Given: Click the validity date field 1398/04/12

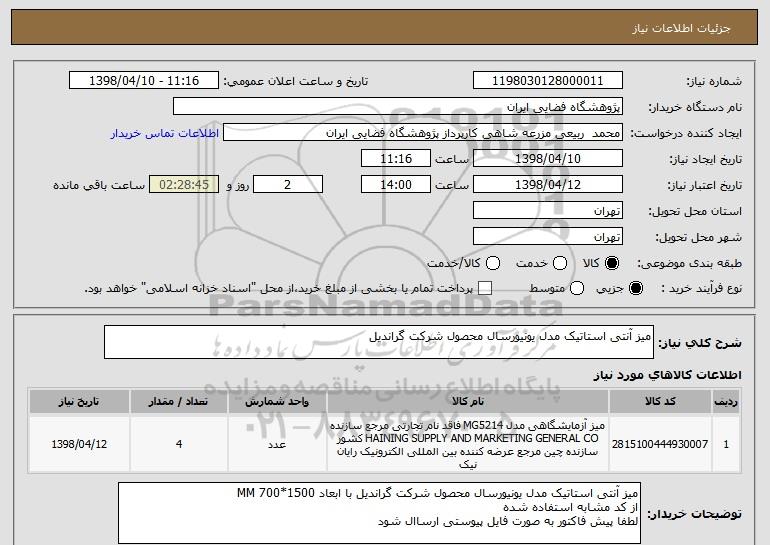Looking at the screenshot, I should pos(548,185).
